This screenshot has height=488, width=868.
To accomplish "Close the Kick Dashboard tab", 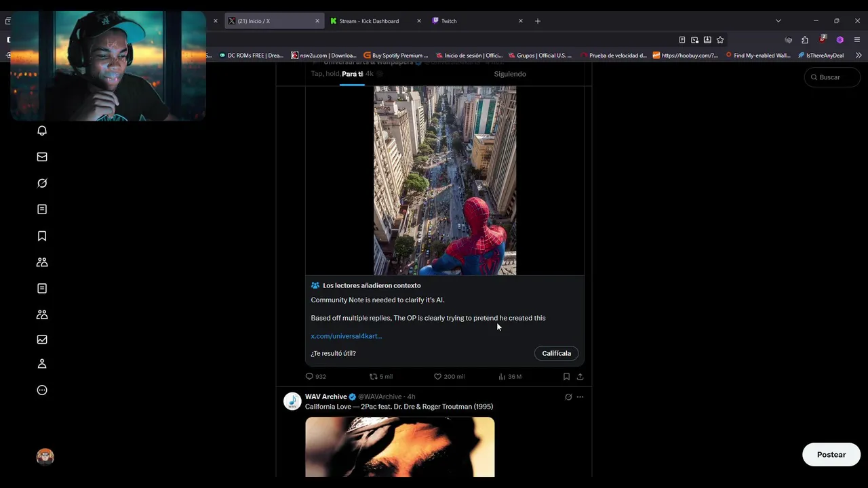I will (419, 21).
